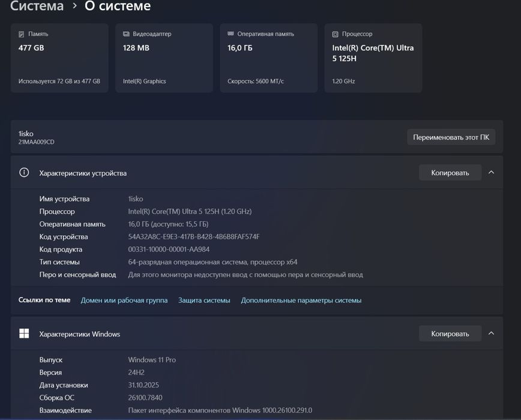Click the Windows logo beside Характеристики Windows
The height and width of the screenshot is (420, 521).
(24, 334)
